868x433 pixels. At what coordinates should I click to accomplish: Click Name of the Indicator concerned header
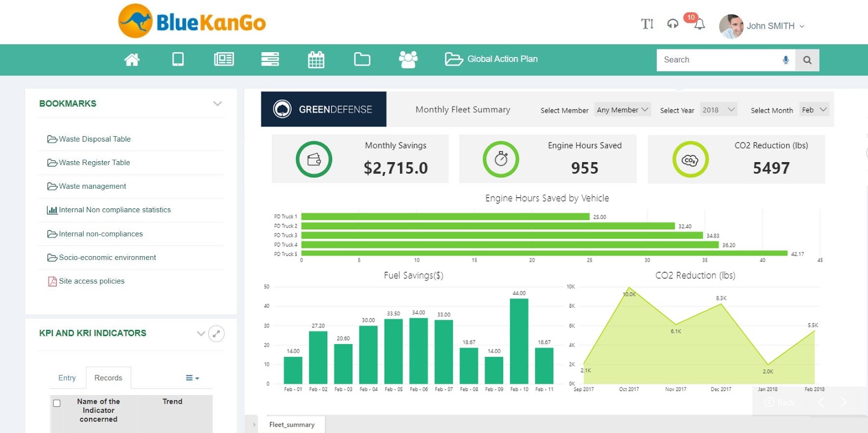tap(99, 410)
